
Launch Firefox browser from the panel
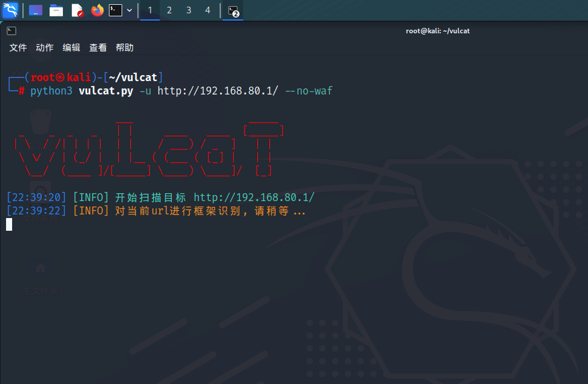click(x=97, y=10)
